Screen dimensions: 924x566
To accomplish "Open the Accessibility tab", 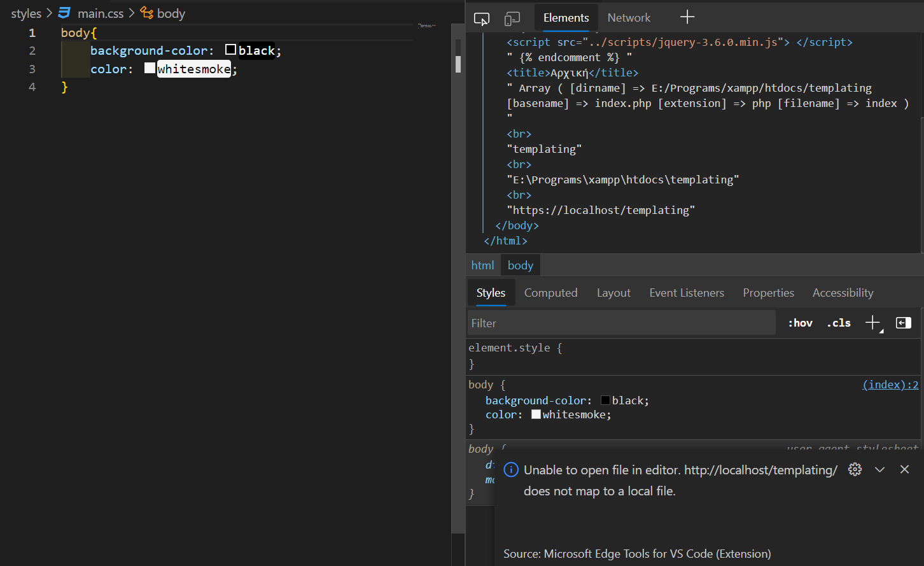I will (x=843, y=293).
